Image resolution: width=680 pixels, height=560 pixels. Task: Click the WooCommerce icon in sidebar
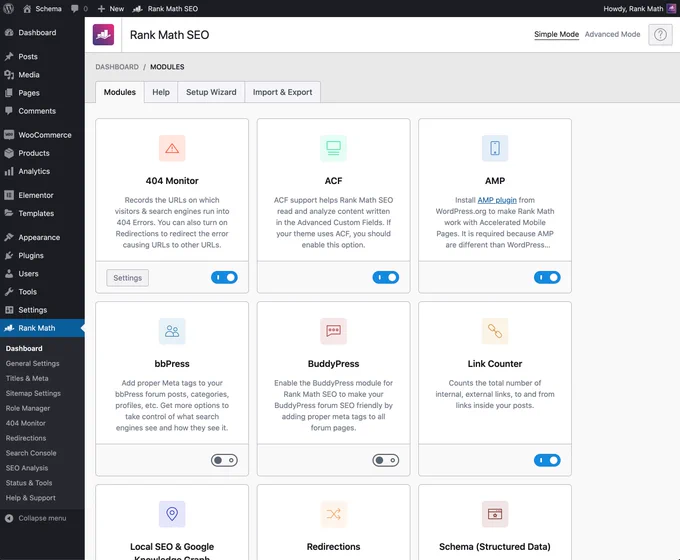coord(9,135)
